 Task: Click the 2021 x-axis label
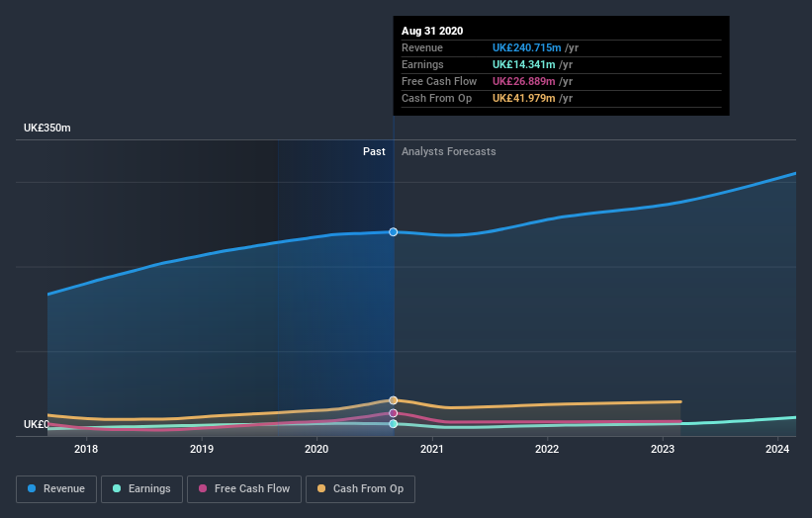[x=432, y=449]
